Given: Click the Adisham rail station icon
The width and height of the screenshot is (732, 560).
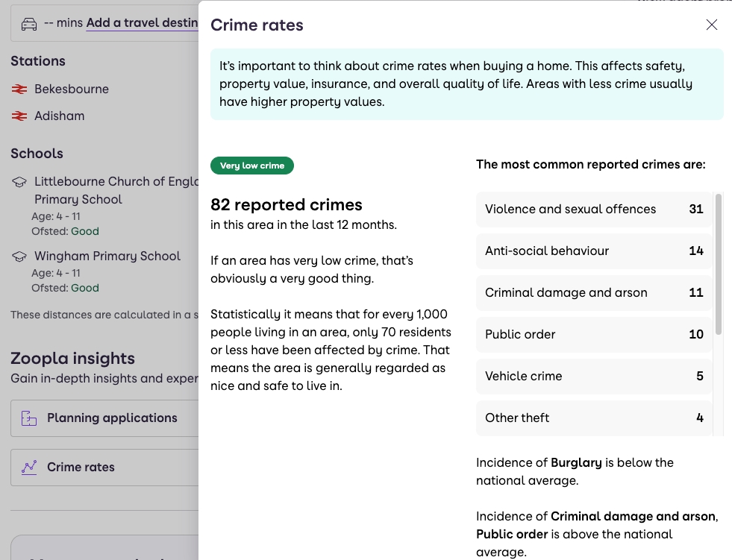Looking at the screenshot, I should [x=19, y=116].
